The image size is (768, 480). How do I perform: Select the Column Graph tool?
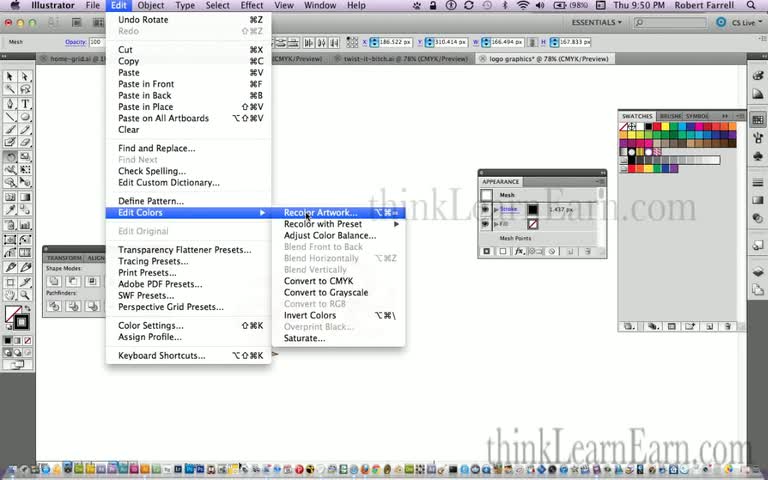pyautogui.click(x=25, y=225)
